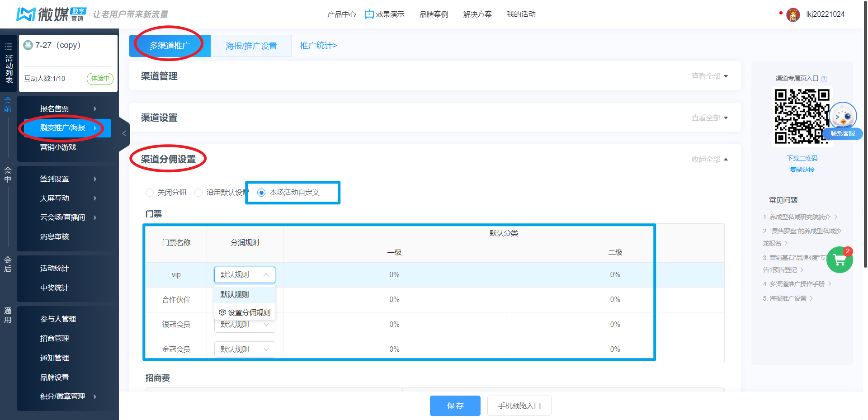Open the 推广统计> link

pyautogui.click(x=319, y=46)
